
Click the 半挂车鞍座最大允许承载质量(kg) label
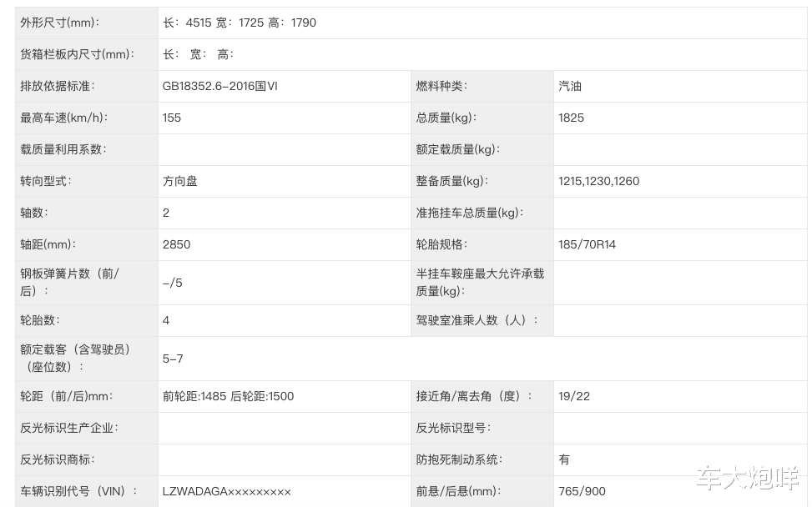480,282
